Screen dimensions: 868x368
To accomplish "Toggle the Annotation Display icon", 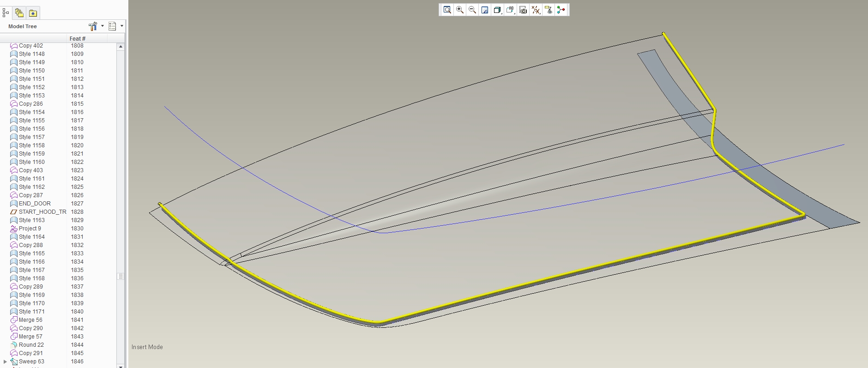I will pyautogui.click(x=549, y=10).
